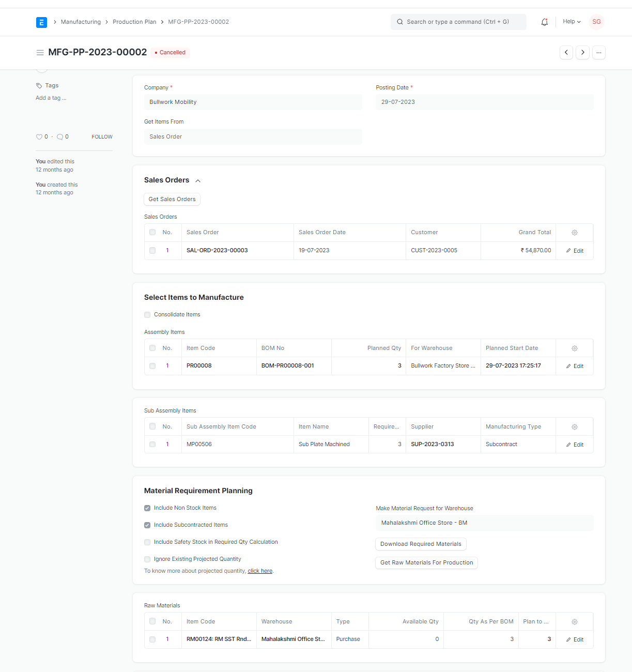This screenshot has width=632, height=672.
Task: Focus the search or command bar
Action: click(458, 22)
